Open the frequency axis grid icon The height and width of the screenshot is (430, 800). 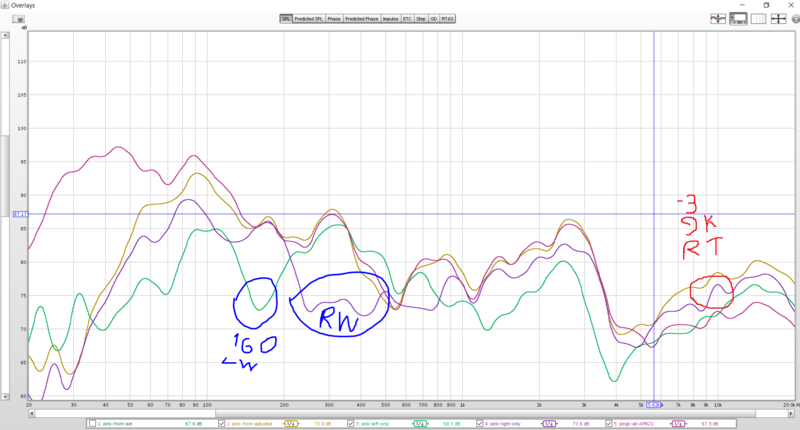point(758,19)
